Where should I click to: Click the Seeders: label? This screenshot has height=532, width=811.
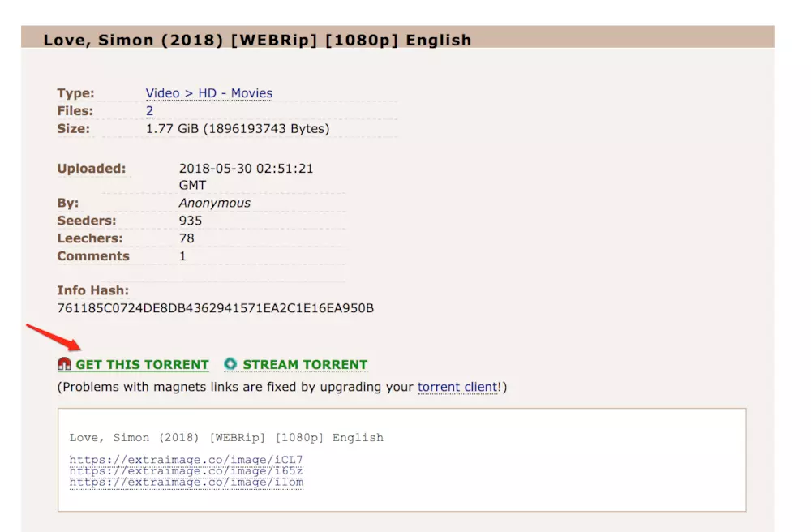(x=87, y=221)
